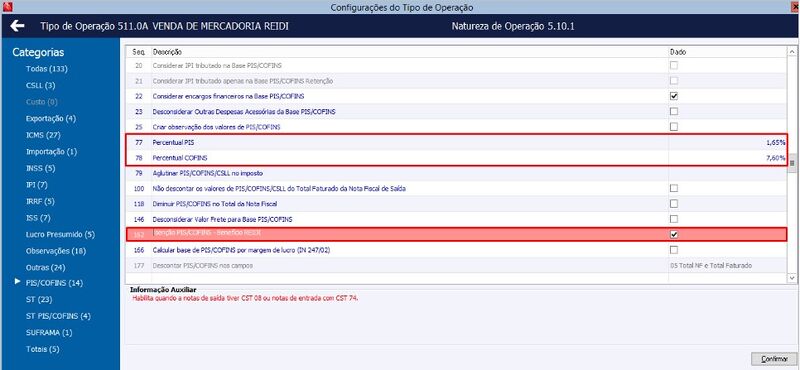Edit the Percentual PIS value 1,65%
Screen dimensions: 800x370
click(x=776, y=143)
